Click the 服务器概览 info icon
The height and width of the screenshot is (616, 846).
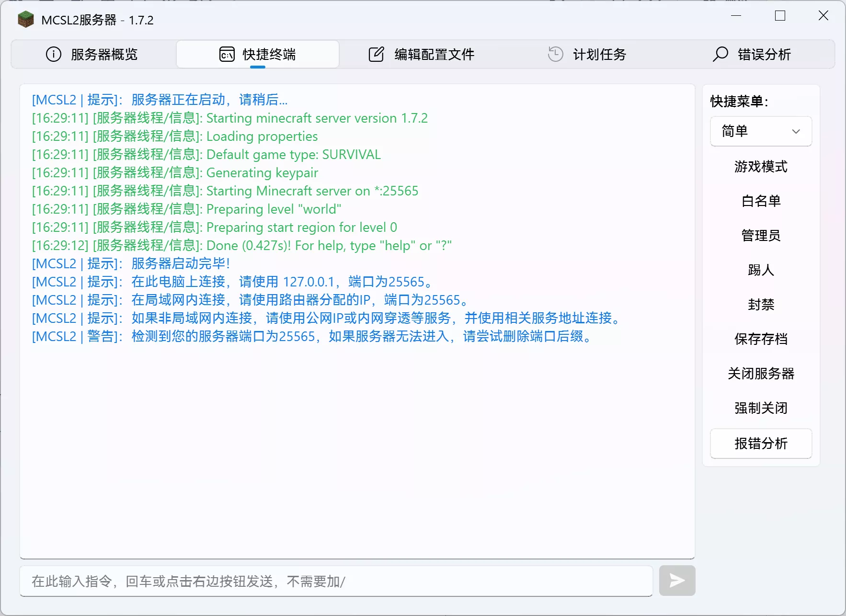pyautogui.click(x=53, y=54)
